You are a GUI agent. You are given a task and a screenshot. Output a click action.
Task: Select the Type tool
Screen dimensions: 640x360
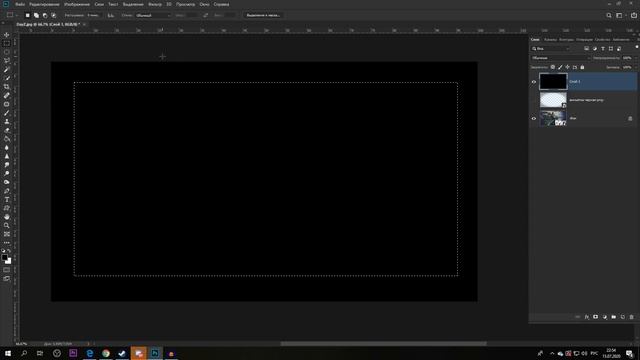(x=7, y=200)
